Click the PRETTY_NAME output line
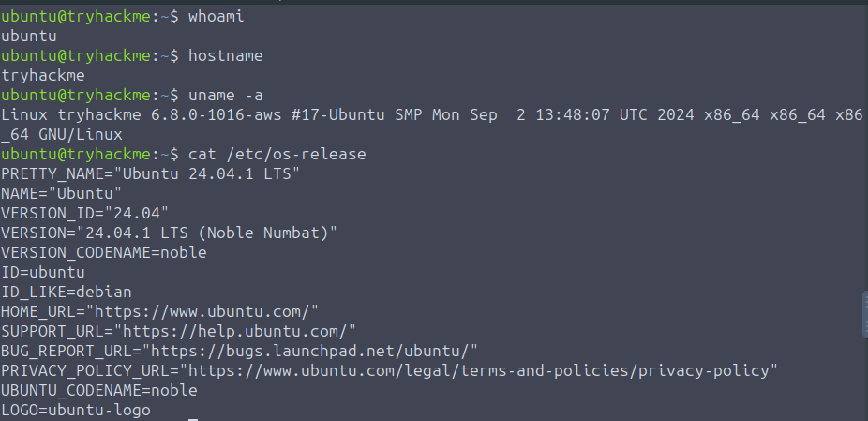 150,173
